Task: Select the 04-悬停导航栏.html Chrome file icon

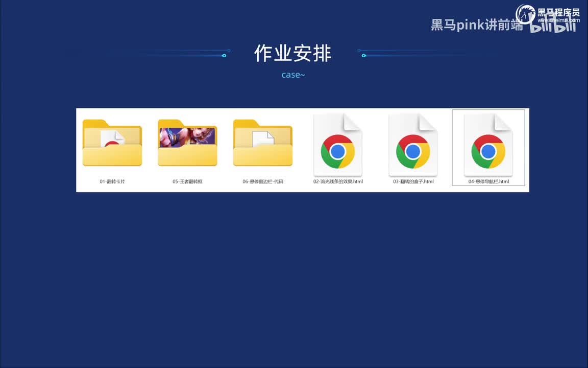Action: coord(488,145)
